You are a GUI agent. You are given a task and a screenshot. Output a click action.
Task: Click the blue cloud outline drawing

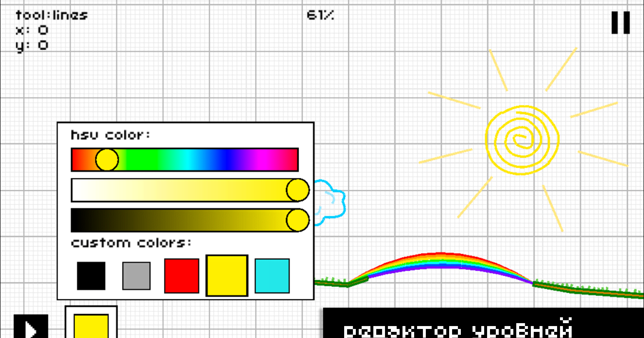(x=330, y=203)
